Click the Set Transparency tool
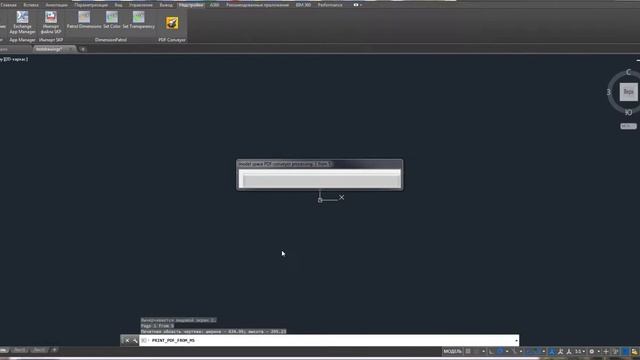Viewport: 640px width, 360px height. click(139, 20)
